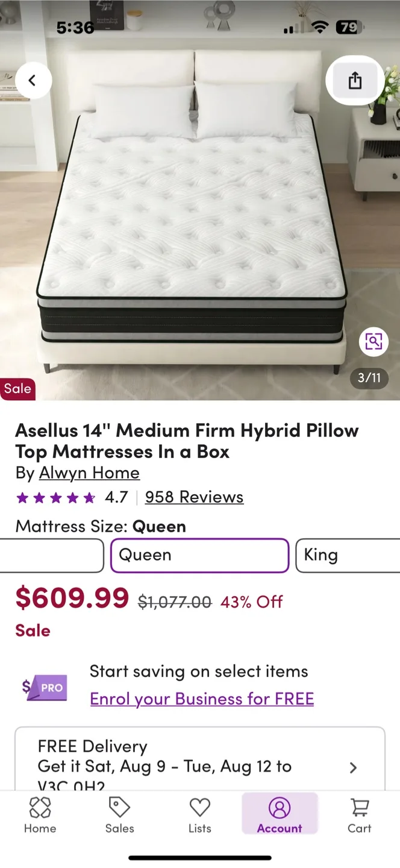400x868 pixels.
Task: Tap the share icon on product image
Action: click(x=354, y=80)
